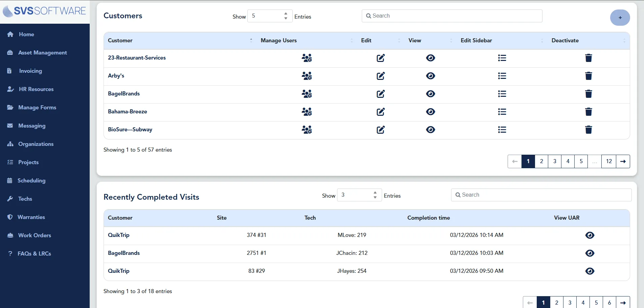View UAR for BagelBrands 2751 #1 visit
Viewport: 644px width, 308px height.
click(x=590, y=253)
